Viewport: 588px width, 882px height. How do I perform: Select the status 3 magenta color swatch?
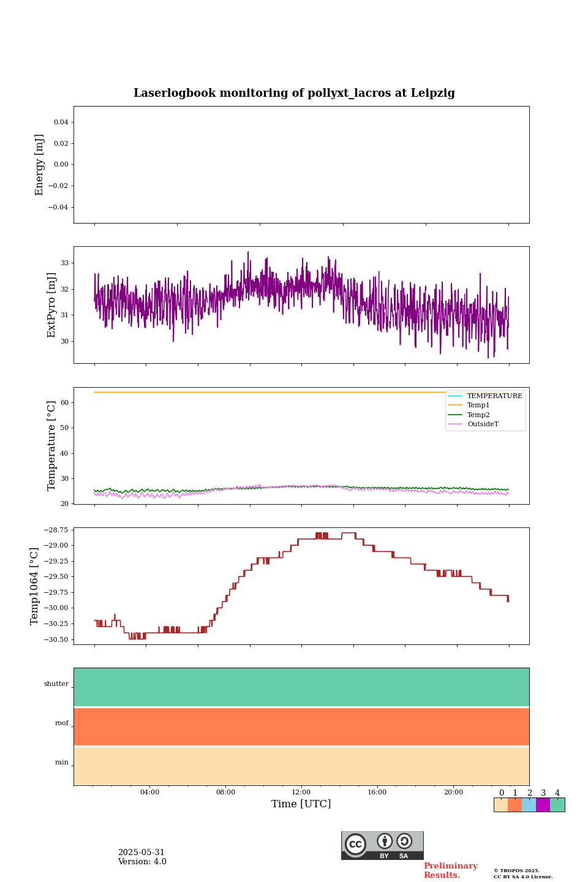(543, 805)
